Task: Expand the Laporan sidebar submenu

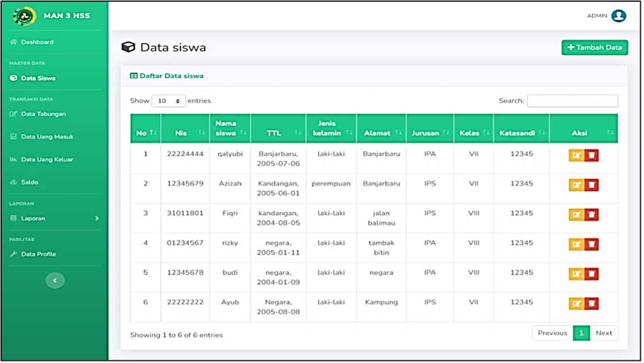Action: tap(54, 219)
